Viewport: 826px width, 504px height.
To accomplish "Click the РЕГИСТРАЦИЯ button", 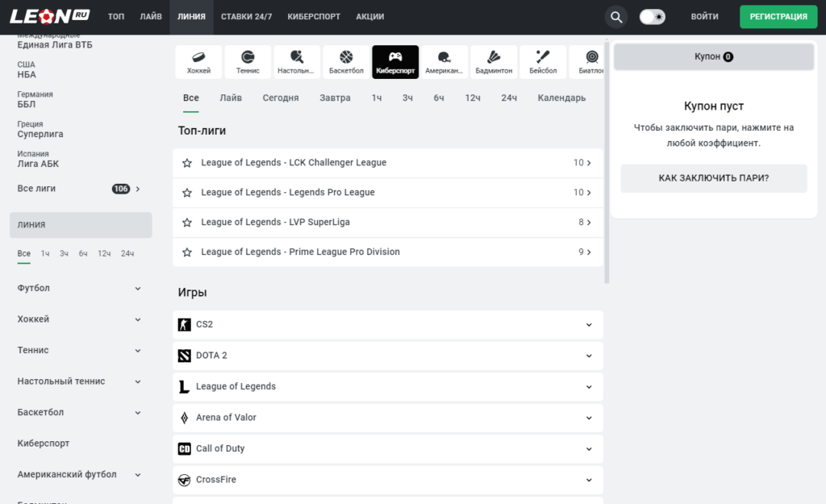I will (x=778, y=17).
